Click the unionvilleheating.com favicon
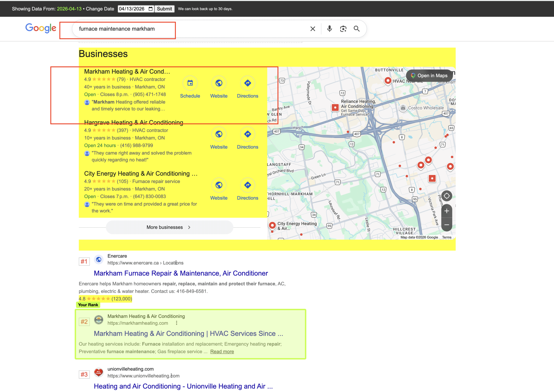The image size is (554, 392). point(99,373)
